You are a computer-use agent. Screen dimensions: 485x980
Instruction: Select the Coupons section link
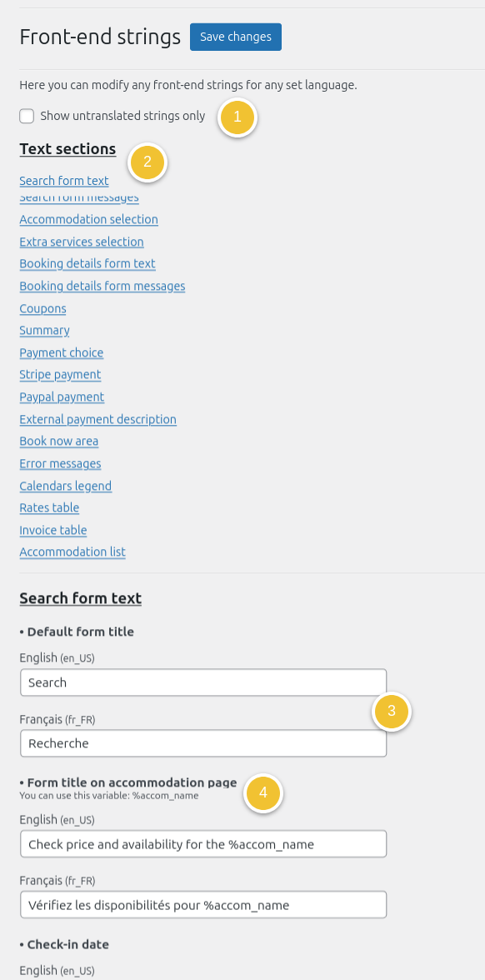click(x=42, y=308)
